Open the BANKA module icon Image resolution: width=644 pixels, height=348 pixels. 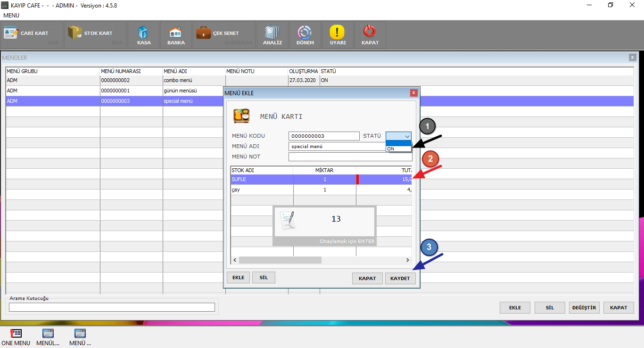(x=175, y=32)
